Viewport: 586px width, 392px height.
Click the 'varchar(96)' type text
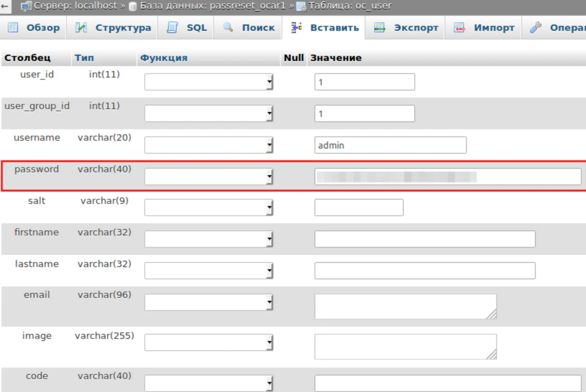[x=104, y=295]
